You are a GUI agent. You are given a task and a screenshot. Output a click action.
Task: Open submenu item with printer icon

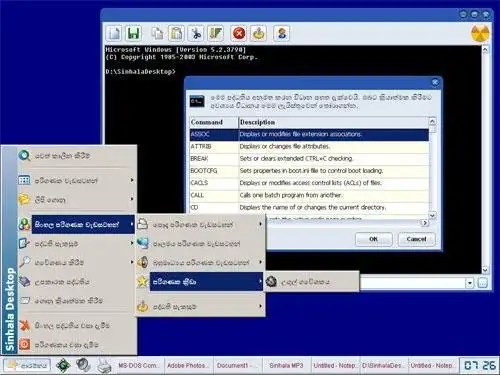[200, 225]
